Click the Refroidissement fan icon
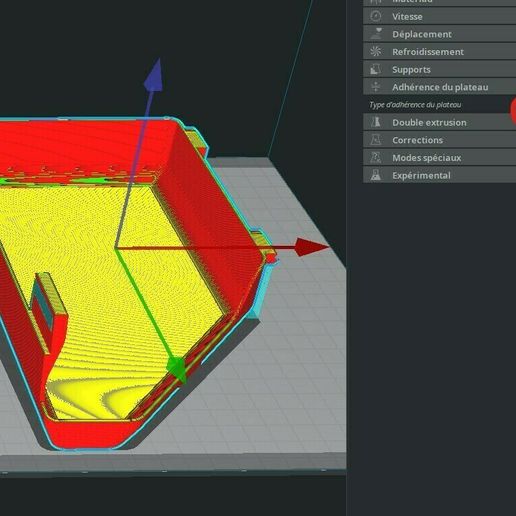This screenshot has height=516, width=516. click(x=376, y=51)
